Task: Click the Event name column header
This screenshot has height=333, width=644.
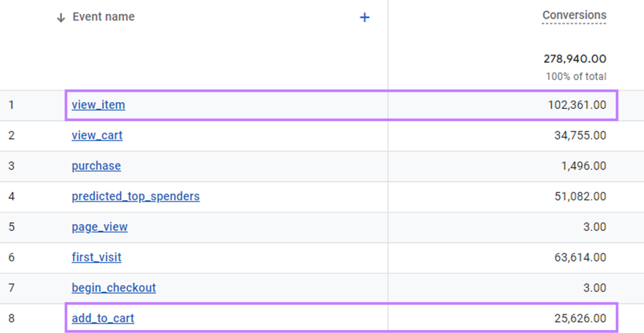Action: pos(102,16)
